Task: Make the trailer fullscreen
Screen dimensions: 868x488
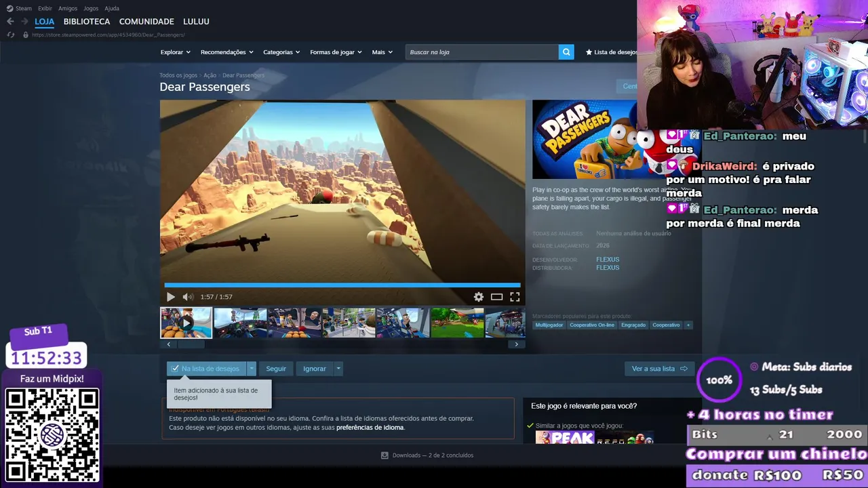Action: pyautogui.click(x=515, y=297)
